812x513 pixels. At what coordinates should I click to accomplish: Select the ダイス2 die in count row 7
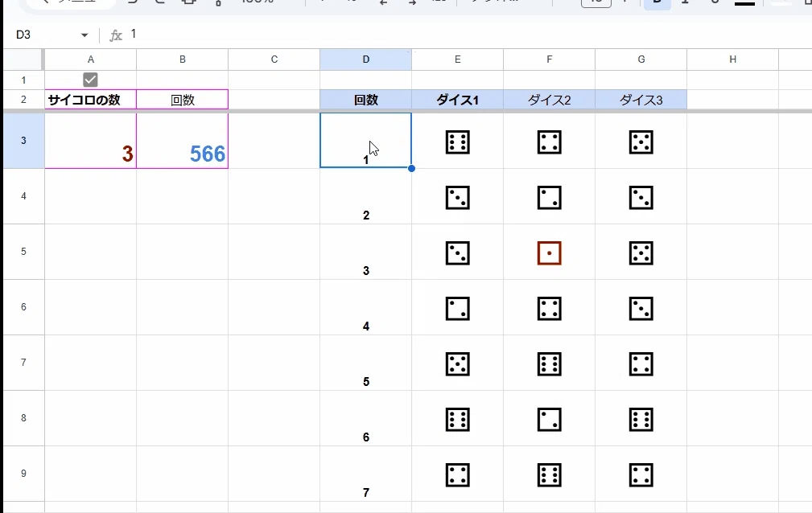pyautogui.click(x=550, y=475)
